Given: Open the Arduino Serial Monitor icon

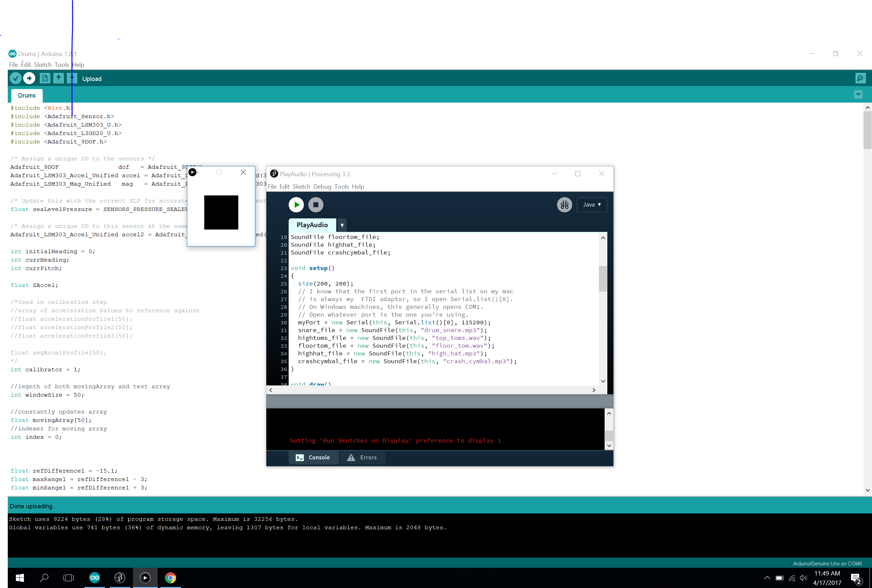Looking at the screenshot, I should click(860, 78).
